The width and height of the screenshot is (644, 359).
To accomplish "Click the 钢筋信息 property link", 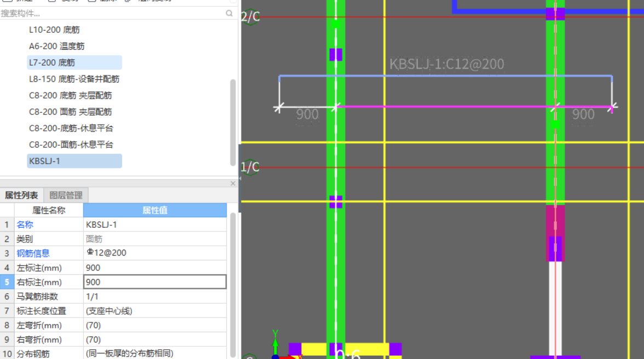I will (33, 253).
